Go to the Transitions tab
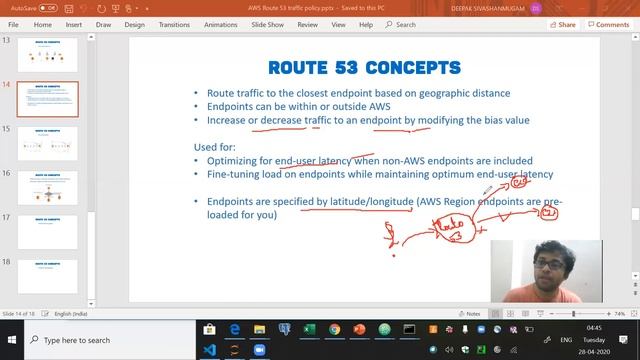 coord(174,24)
